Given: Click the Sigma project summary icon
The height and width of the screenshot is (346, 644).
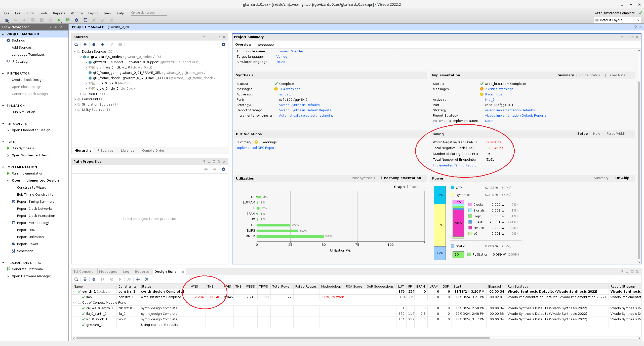Looking at the screenshot, I should tap(85, 20).
